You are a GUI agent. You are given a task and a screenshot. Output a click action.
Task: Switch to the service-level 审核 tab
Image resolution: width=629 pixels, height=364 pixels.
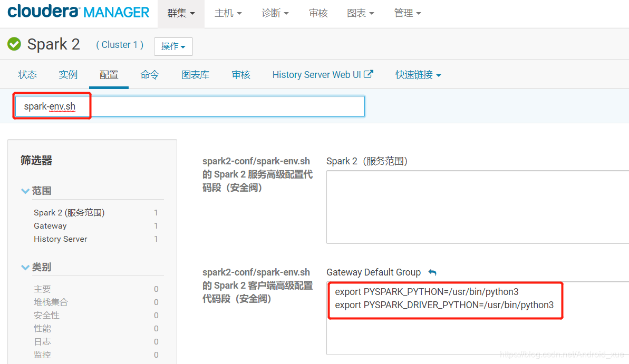click(241, 75)
